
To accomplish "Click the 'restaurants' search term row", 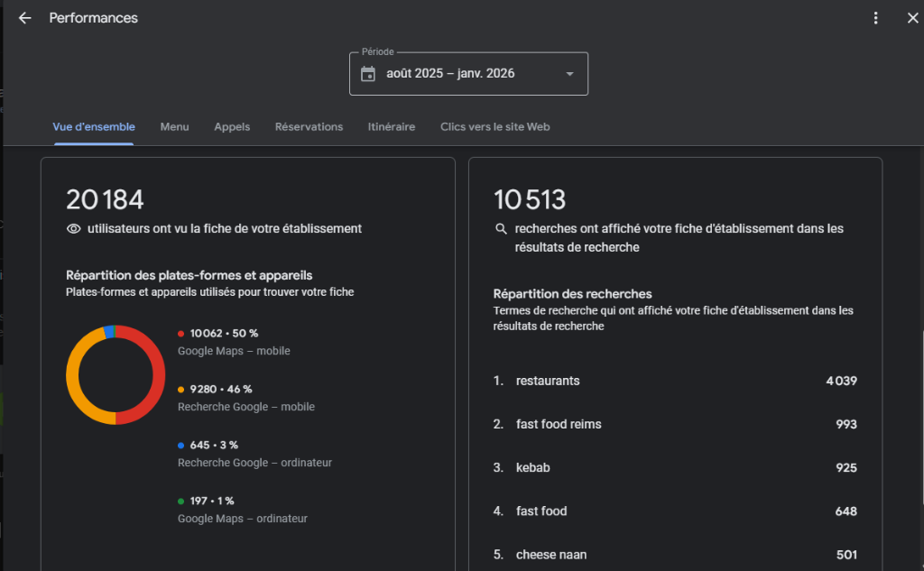I will (x=675, y=382).
